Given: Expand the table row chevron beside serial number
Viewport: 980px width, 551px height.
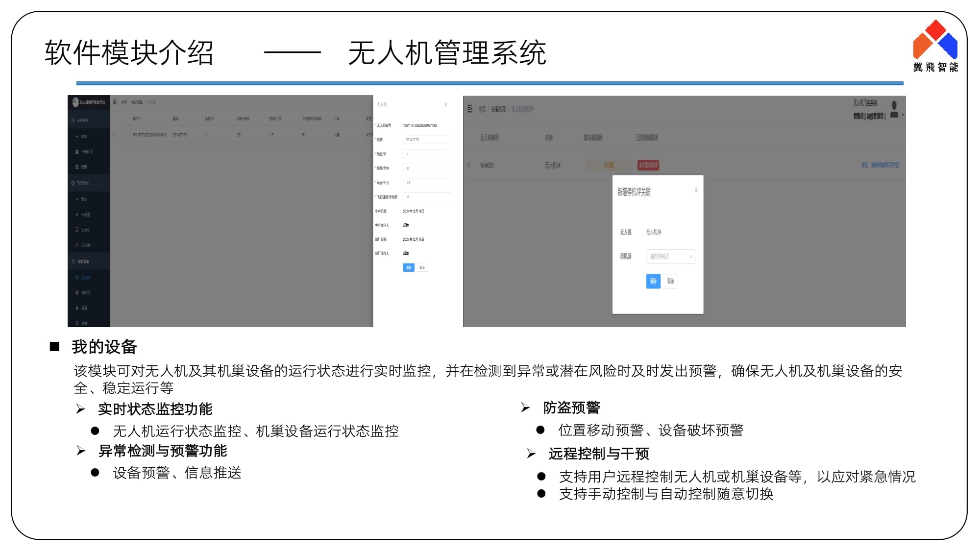Looking at the screenshot, I should pos(126,135).
